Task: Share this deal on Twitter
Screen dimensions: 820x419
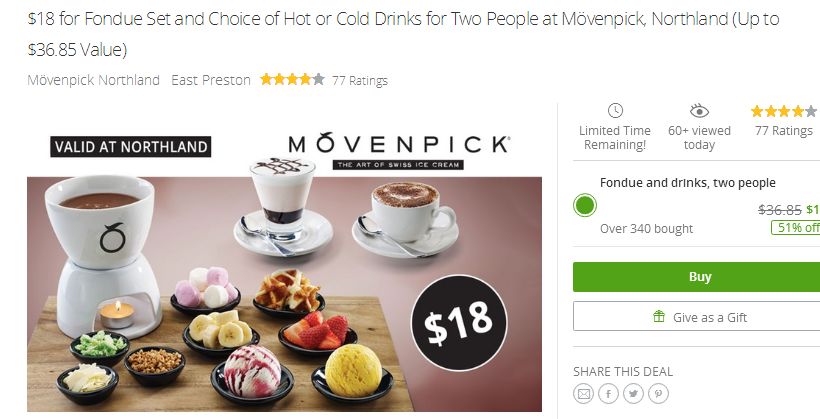Action: coord(633,393)
